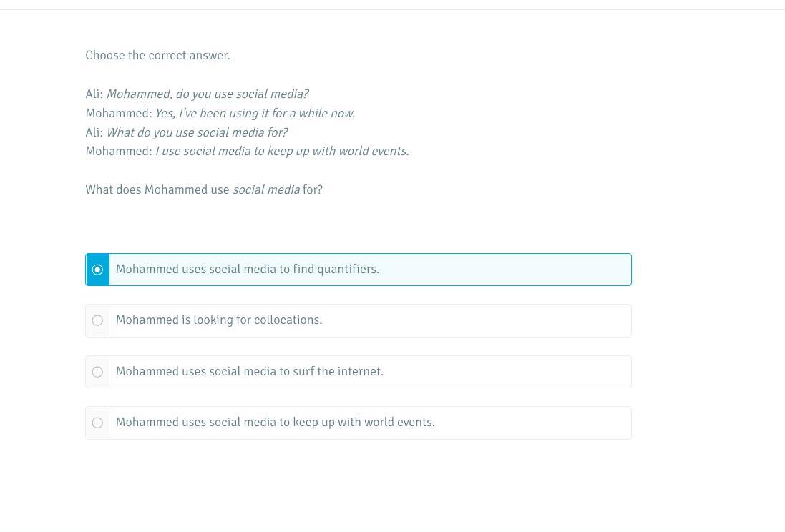
Task: Choose the 'surf the internet' radio button
Action: point(97,372)
